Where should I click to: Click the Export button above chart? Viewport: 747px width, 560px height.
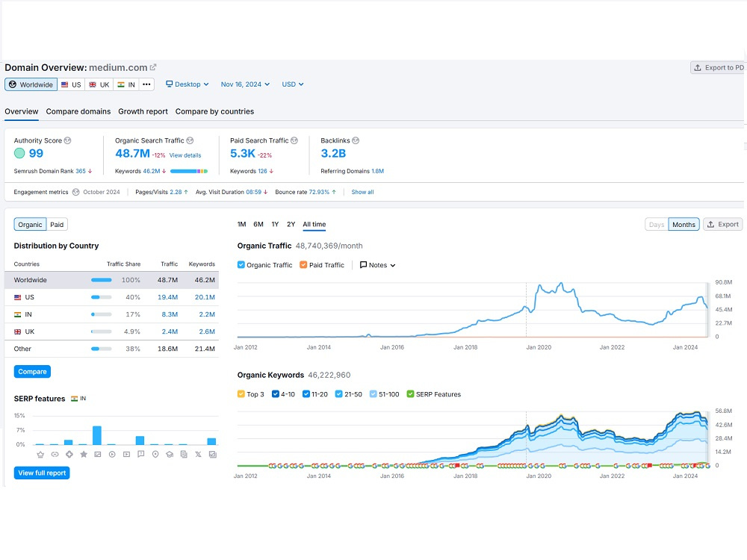(x=722, y=224)
